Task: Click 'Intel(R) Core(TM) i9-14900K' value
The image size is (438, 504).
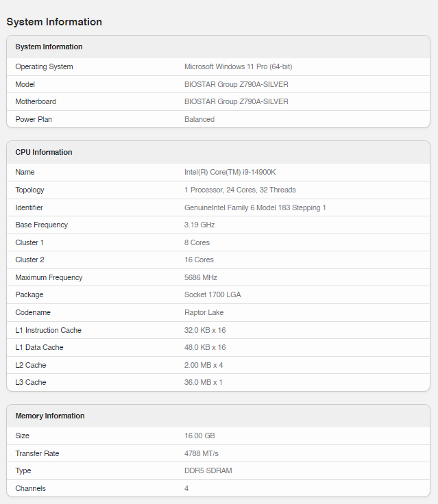Action: click(230, 173)
